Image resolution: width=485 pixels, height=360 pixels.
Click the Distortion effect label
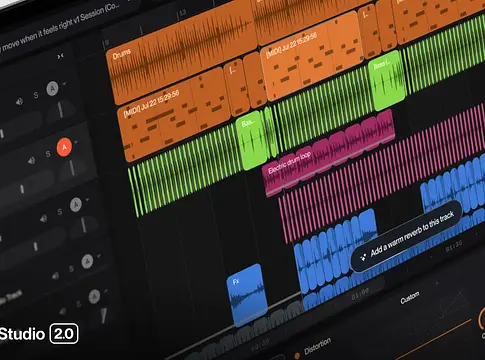[x=318, y=346]
